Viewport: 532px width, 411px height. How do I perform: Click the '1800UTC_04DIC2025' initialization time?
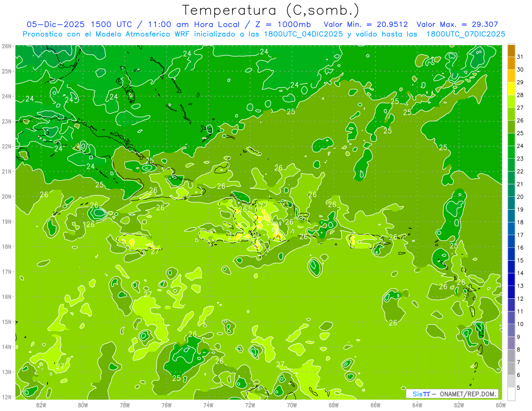(x=304, y=34)
